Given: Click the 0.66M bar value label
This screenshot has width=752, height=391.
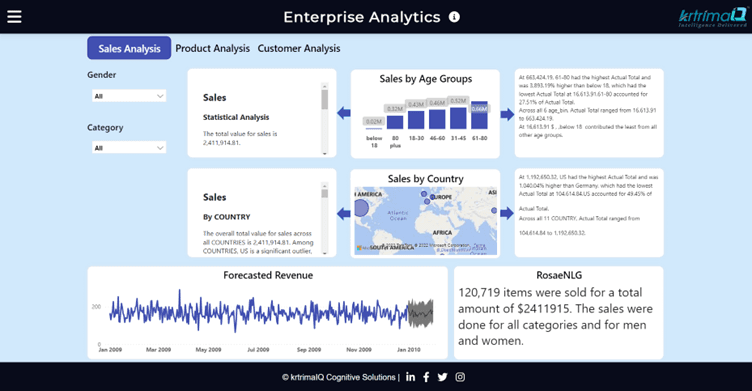Looking at the screenshot, I should point(480,109).
